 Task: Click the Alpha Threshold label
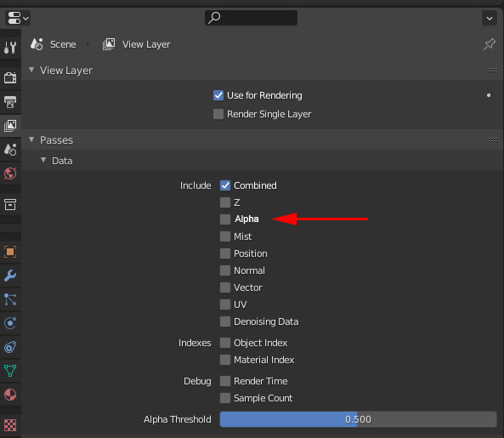click(178, 419)
